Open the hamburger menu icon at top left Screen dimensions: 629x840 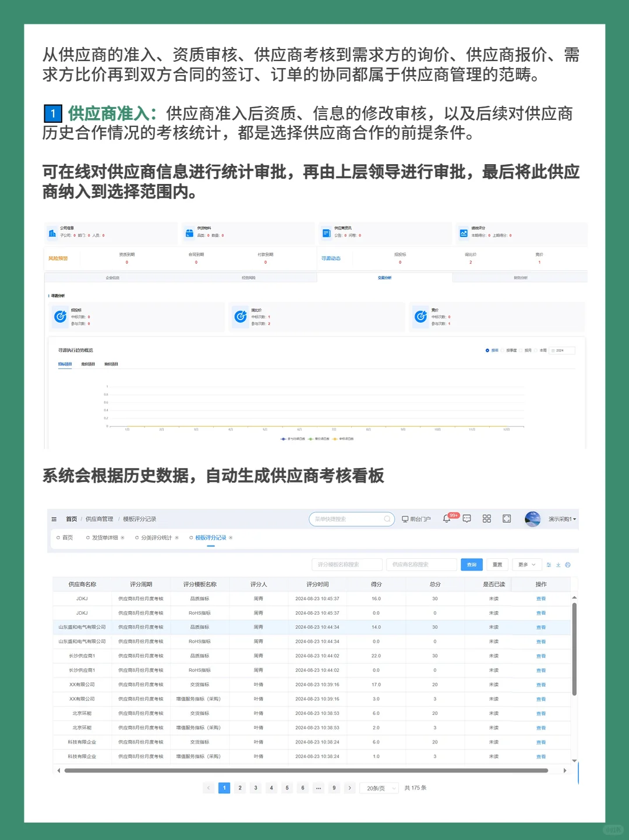[54, 519]
